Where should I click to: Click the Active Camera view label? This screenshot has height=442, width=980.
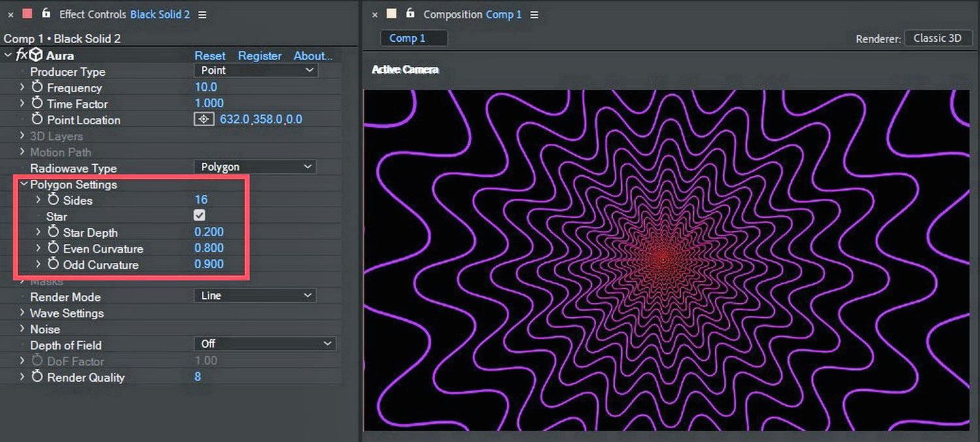point(405,69)
